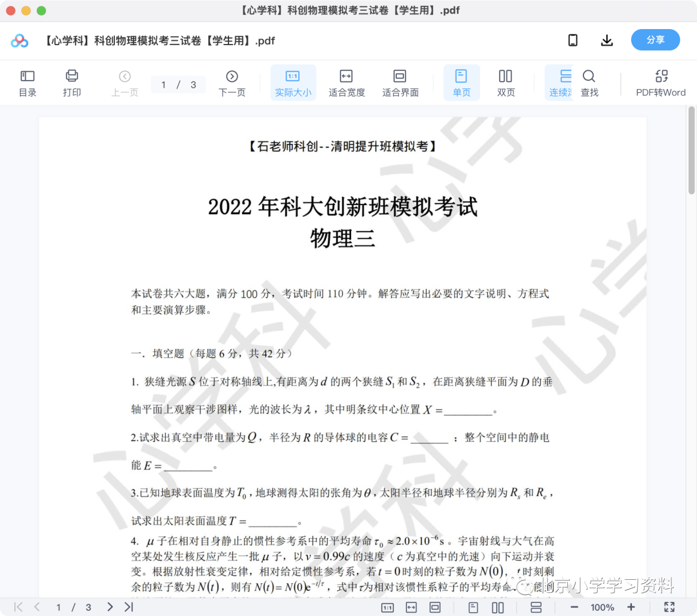Zoom in with the plus button

point(631,607)
